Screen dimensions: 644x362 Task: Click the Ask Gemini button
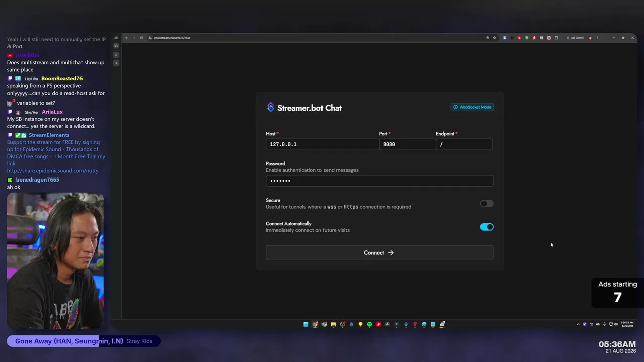pos(575,38)
